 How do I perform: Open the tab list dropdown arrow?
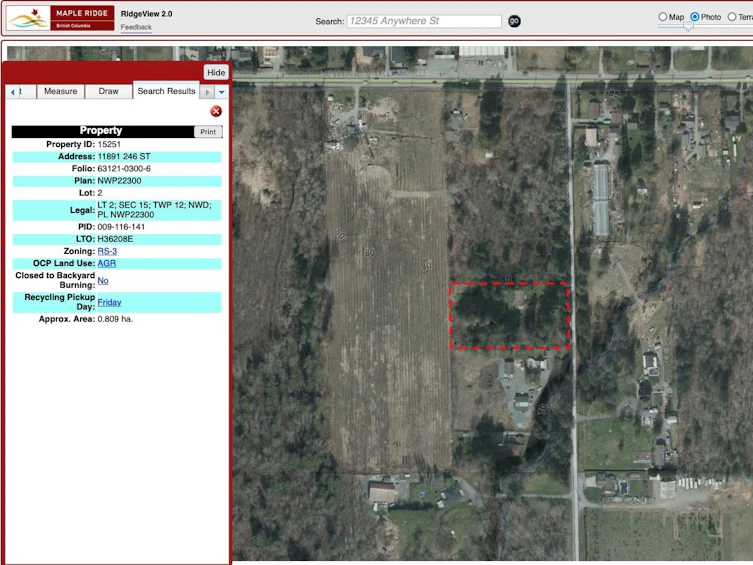tap(221, 92)
